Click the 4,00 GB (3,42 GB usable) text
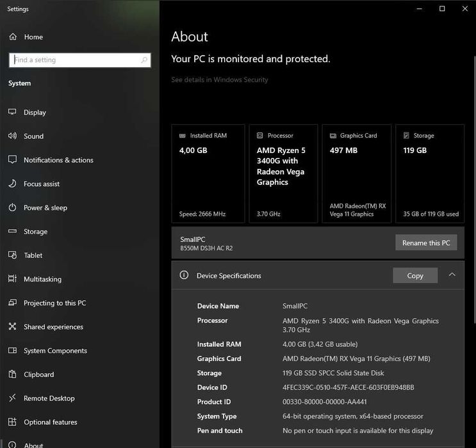 pyautogui.click(x=320, y=344)
